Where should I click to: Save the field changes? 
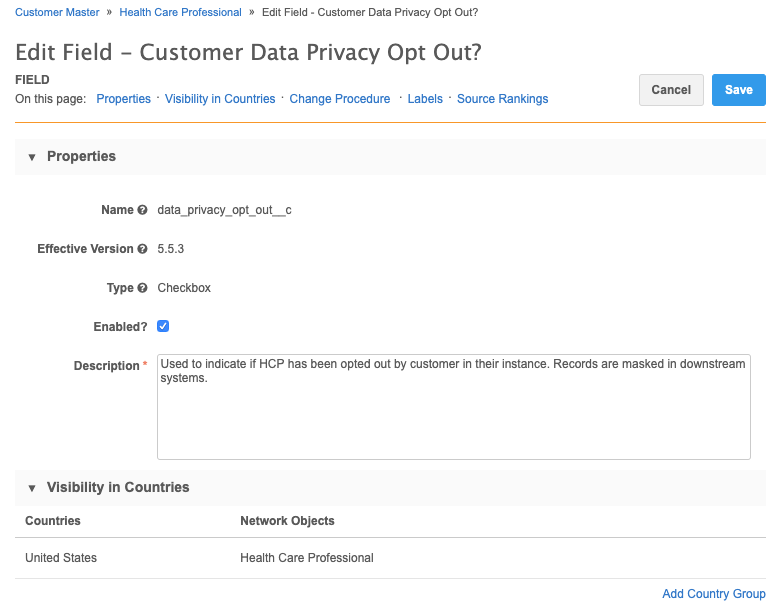[x=738, y=90]
